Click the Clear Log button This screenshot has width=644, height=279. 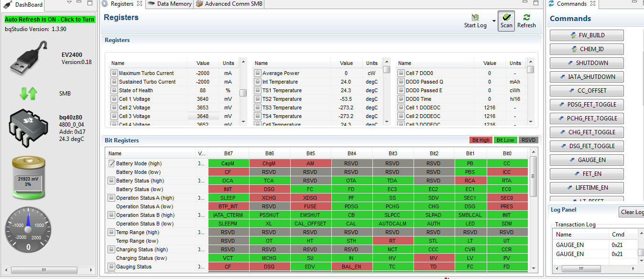click(x=632, y=212)
